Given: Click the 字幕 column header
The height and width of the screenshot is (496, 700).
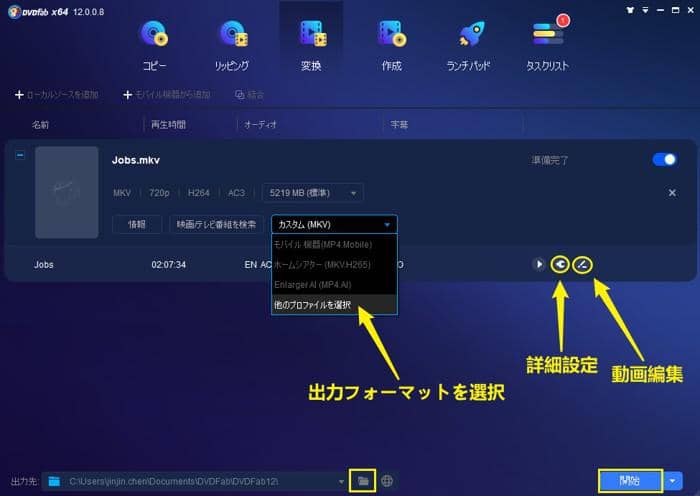Looking at the screenshot, I should tap(399, 125).
